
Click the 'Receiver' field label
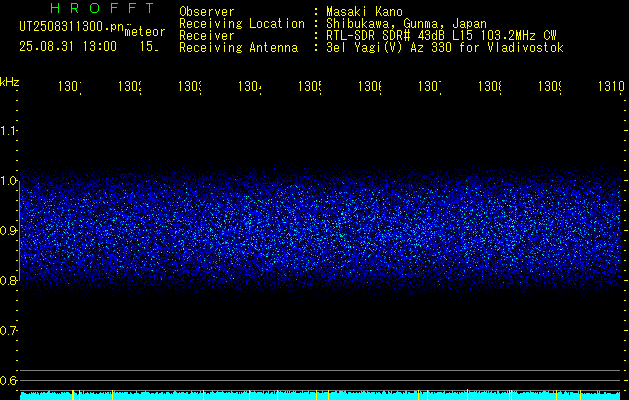(207, 36)
